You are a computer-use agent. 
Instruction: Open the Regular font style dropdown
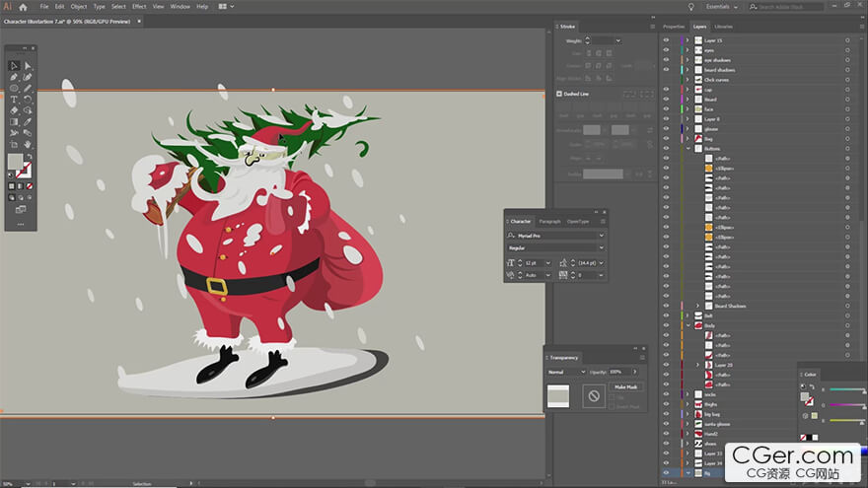601,247
